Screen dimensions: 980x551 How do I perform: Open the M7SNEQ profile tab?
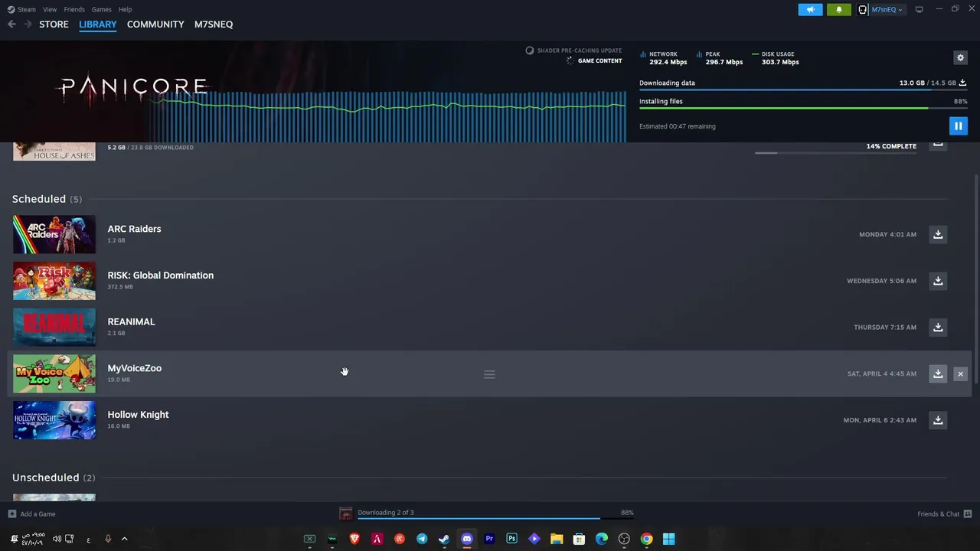click(214, 24)
